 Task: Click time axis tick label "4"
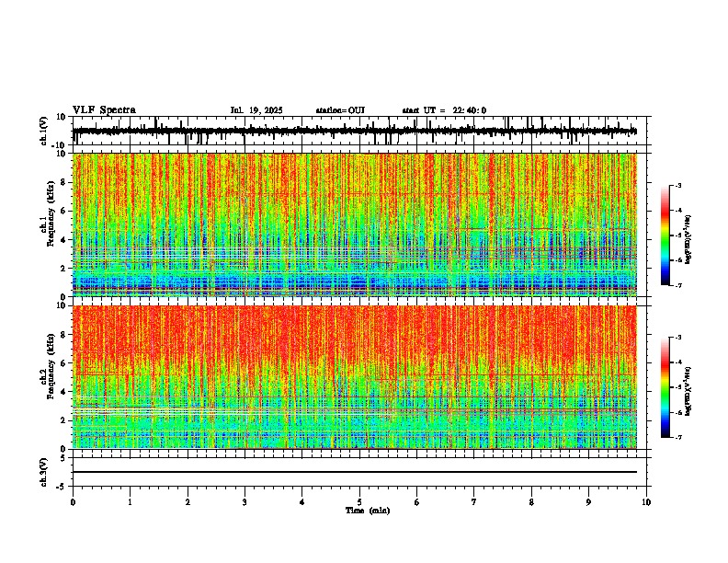coord(302,502)
